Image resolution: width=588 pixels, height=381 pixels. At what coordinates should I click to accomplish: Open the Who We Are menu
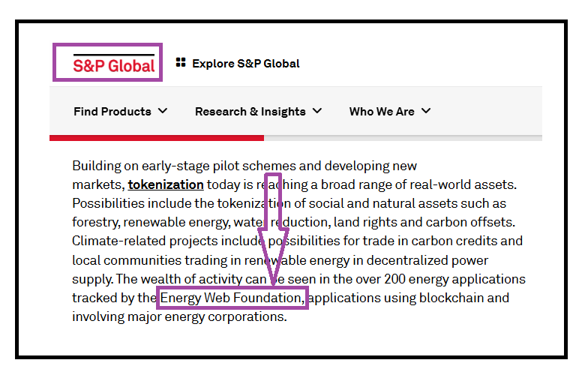tap(382, 111)
